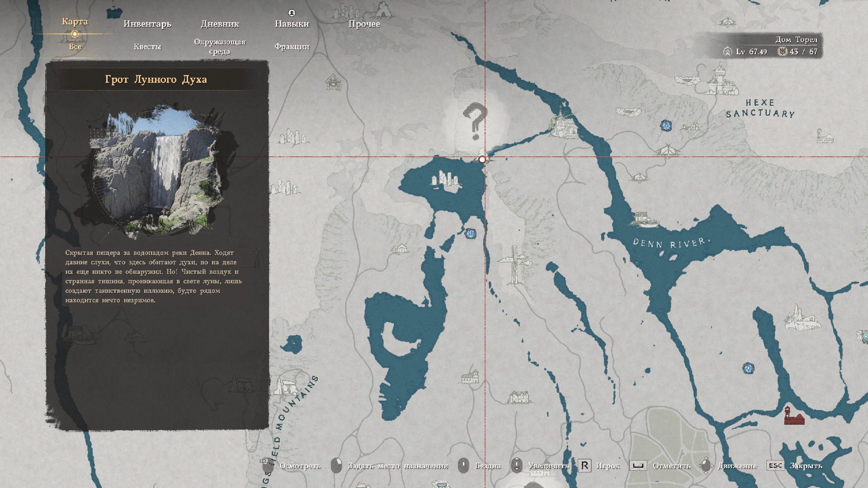Select the tall tower icon south of lake

point(515,265)
